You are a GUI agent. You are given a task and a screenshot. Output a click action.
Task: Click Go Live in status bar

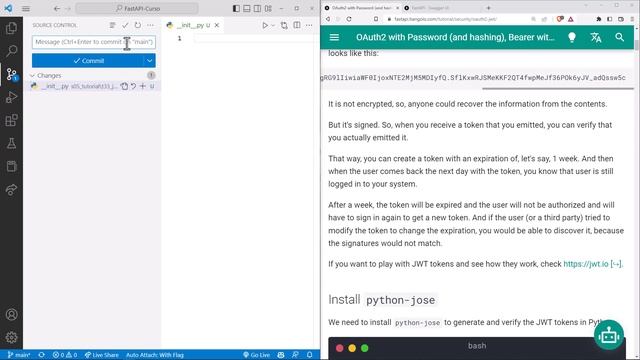point(256,355)
